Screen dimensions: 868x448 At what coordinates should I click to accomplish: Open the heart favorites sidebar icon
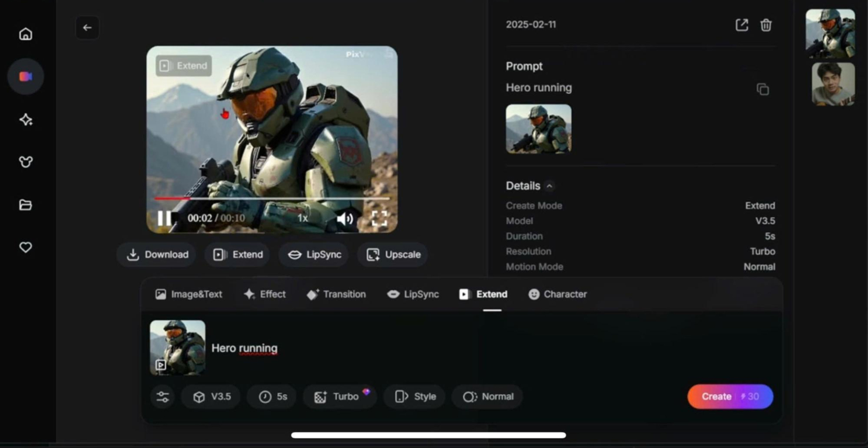(x=25, y=247)
